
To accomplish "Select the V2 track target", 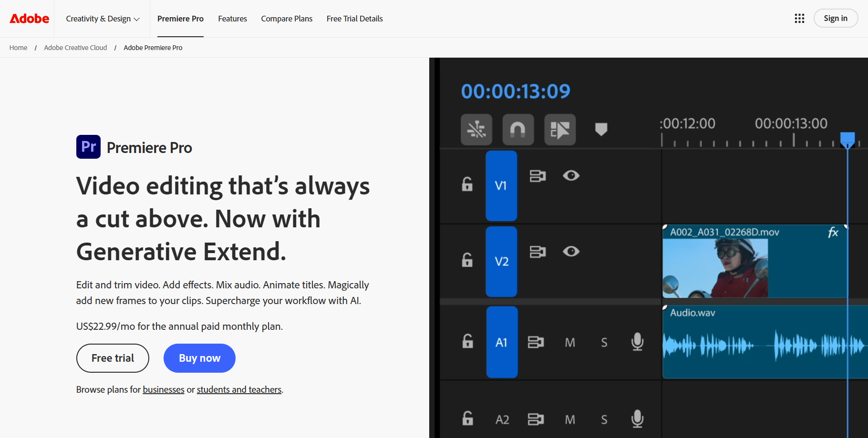I will [501, 262].
